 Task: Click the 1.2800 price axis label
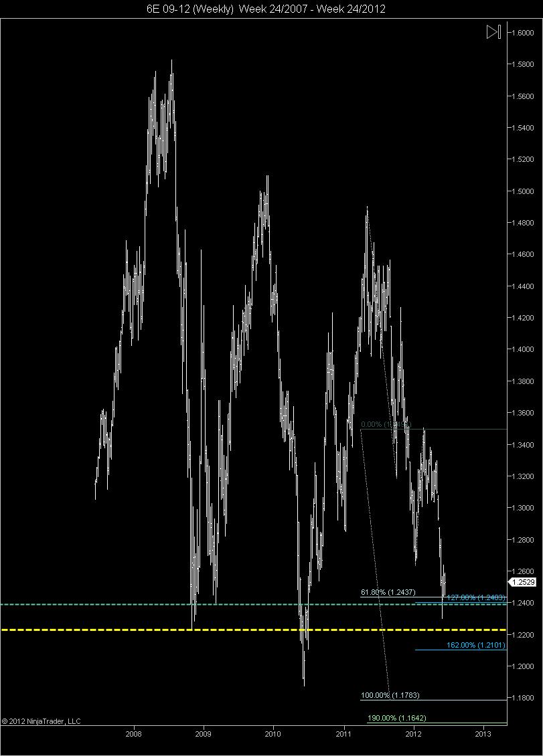[523, 539]
